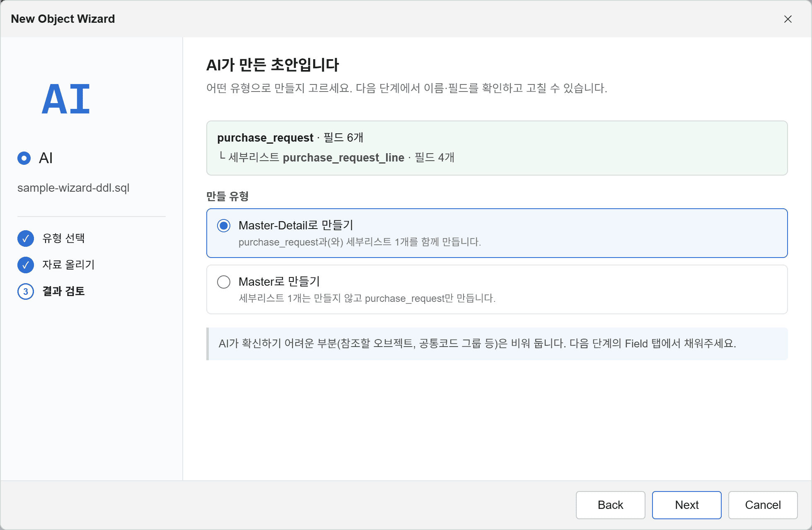Image resolution: width=812 pixels, height=530 pixels.
Task: Proceed with the Next button
Action: click(x=686, y=505)
